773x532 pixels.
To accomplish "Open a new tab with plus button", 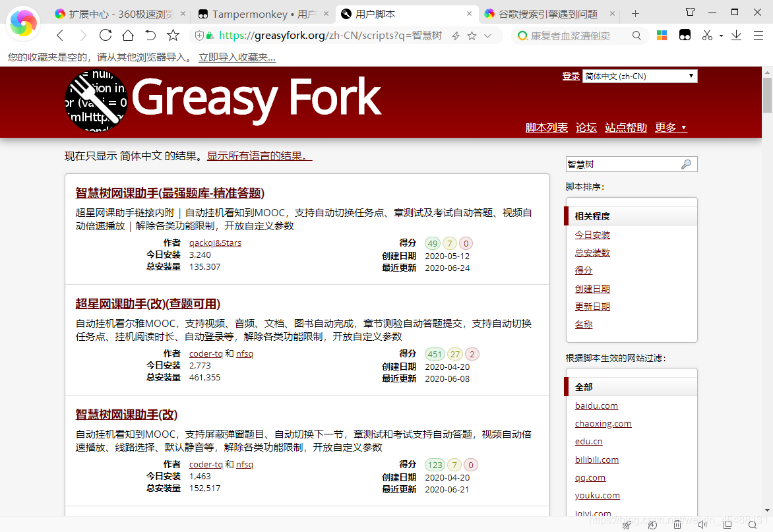I will [635, 14].
